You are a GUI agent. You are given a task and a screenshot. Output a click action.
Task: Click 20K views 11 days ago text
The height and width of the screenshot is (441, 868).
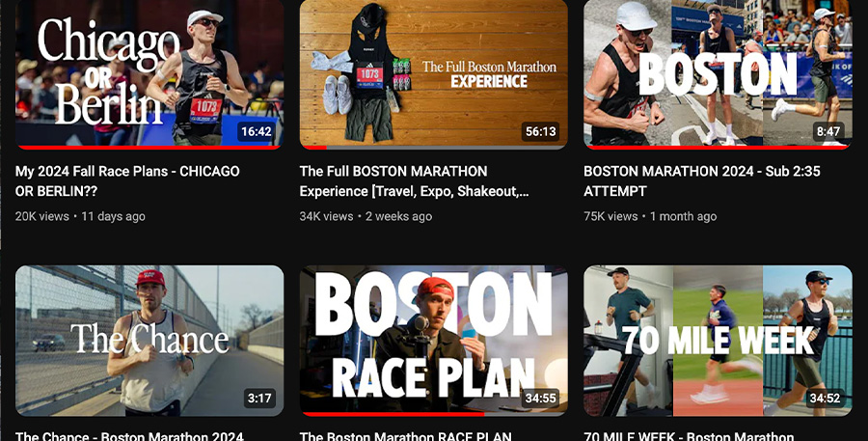point(80,216)
